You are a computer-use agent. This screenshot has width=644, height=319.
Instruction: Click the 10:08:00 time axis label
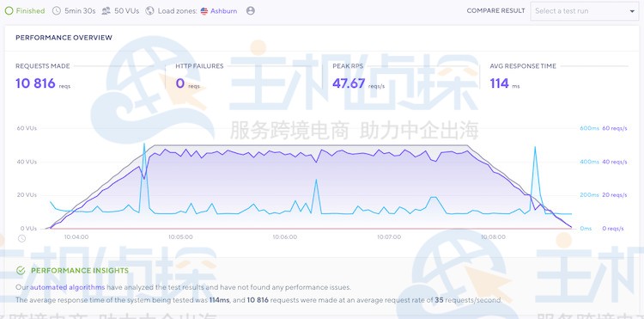click(493, 237)
